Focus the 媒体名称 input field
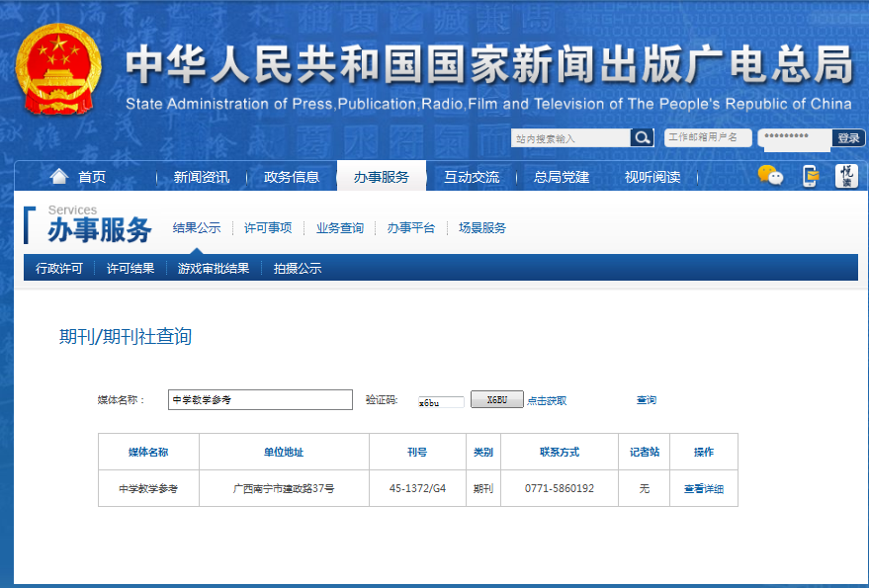Viewport: 869px width, 588px height. pos(260,399)
